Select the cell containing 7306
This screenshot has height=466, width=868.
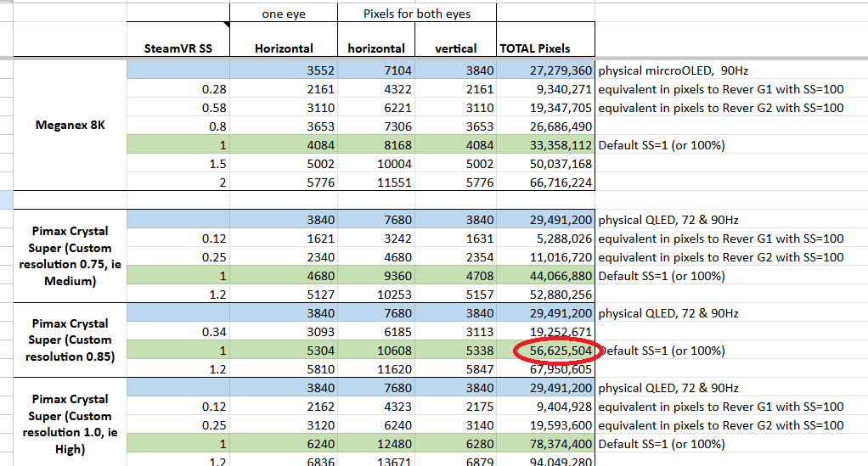(376, 126)
